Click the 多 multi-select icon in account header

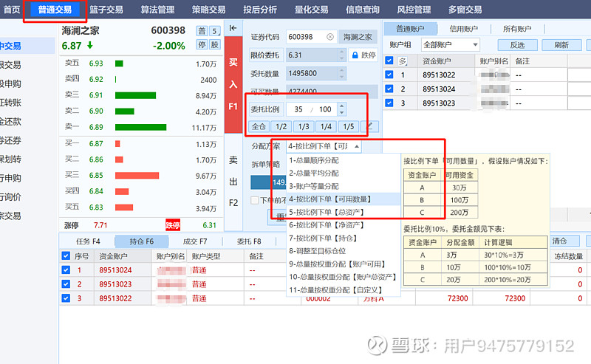[403, 61]
